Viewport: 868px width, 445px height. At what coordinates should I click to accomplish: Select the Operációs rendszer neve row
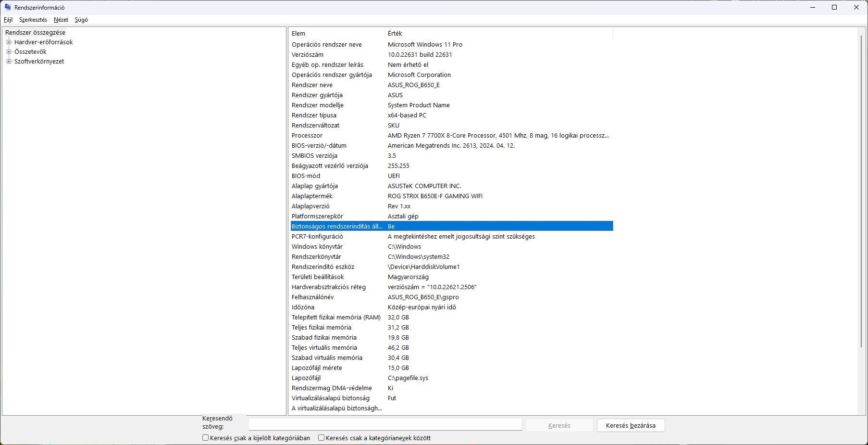452,44
